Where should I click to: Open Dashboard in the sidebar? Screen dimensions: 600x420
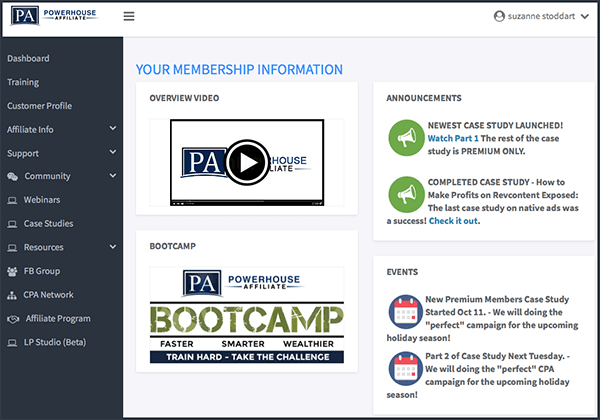(x=28, y=59)
